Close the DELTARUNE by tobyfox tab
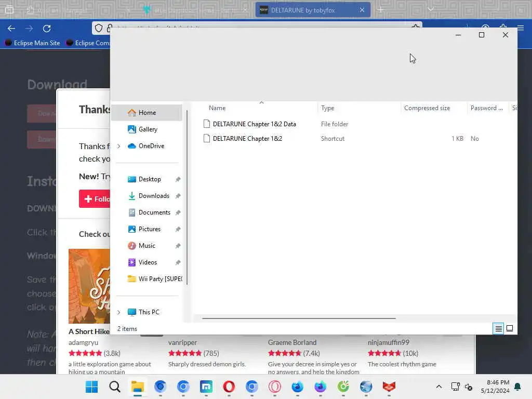The height and width of the screenshot is (399, 532). tap(362, 10)
